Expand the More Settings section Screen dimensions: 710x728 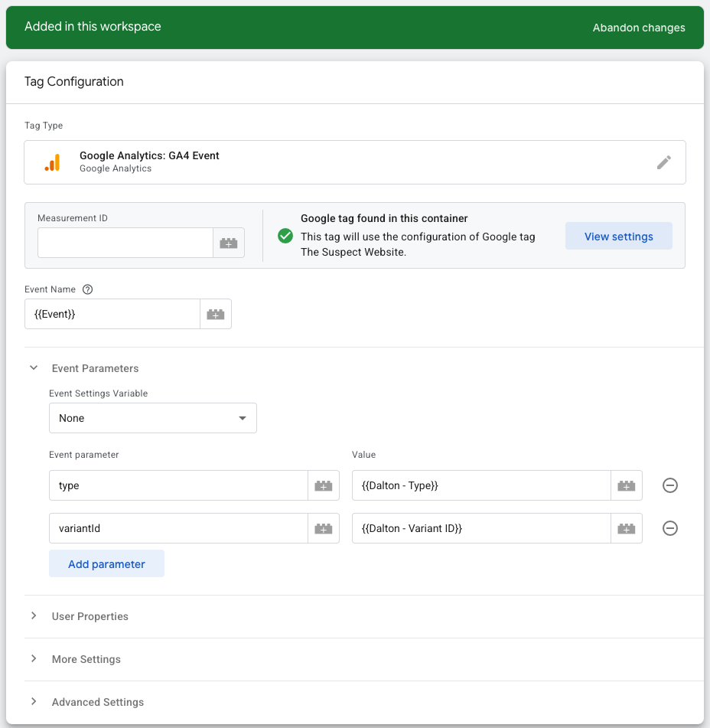click(x=34, y=658)
